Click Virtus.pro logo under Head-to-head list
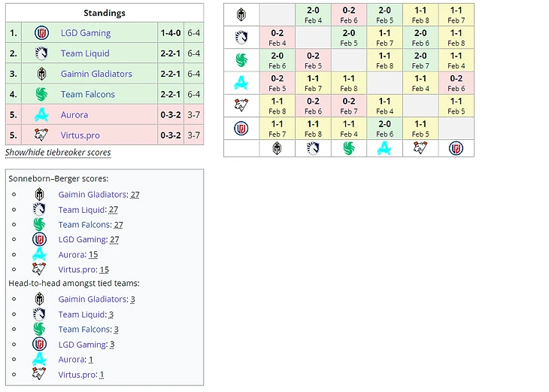Screen dimensions: 549x392 click(39, 374)
